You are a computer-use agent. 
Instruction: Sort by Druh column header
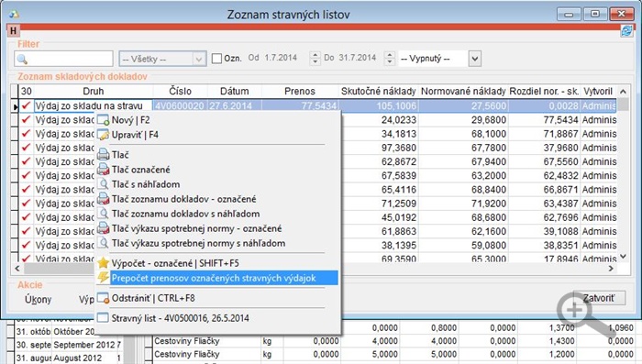(94, 91)
